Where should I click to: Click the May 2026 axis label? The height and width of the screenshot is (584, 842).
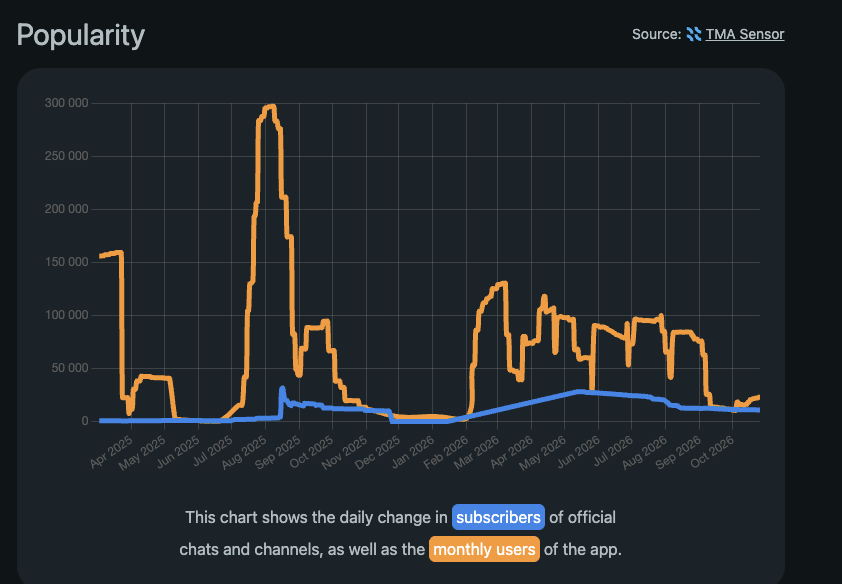(x=543, y=452)
